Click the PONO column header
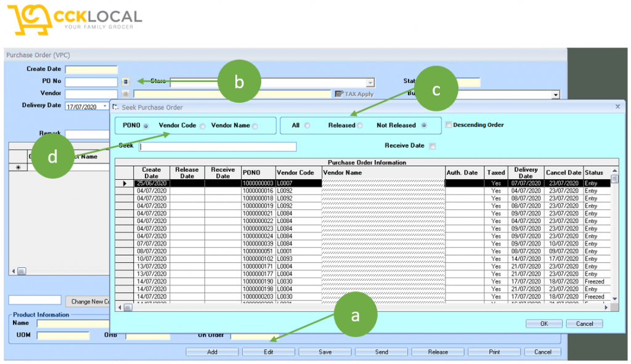The width and height of the screenshot is (631, 364). 258,172
